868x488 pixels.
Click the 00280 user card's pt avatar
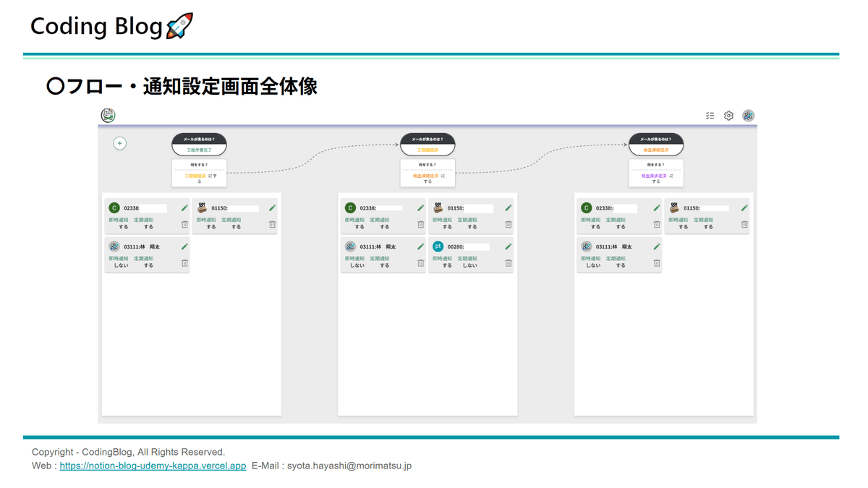point(438,247)
